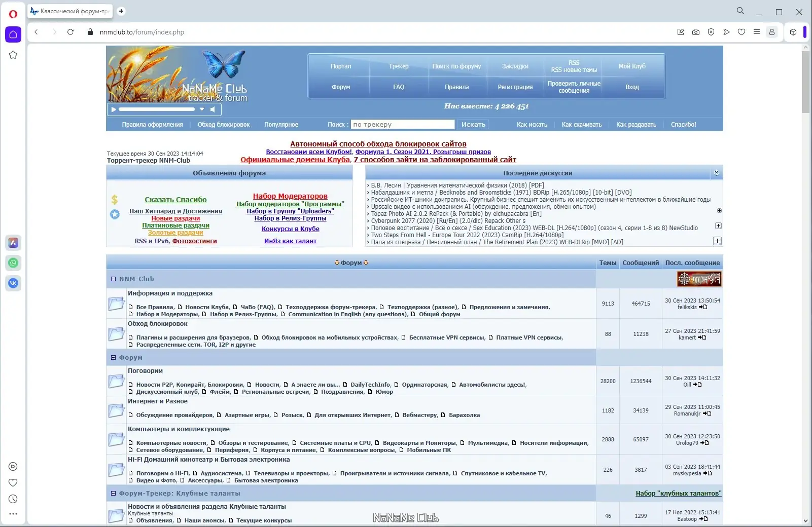This screenshot has height=527, width=812.
Task: Open Правила оформления link
Action: click(152, 125)
